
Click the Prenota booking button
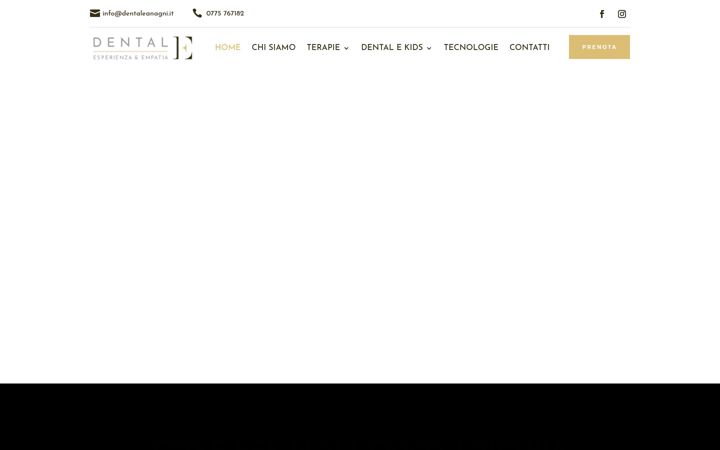(599, 47)
